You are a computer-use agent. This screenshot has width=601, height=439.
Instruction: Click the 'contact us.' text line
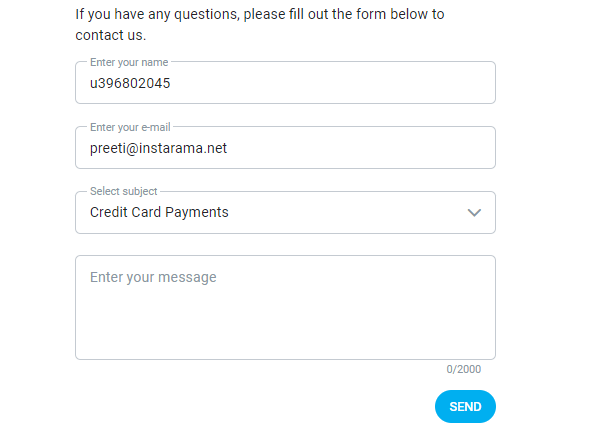pos(110,35)
